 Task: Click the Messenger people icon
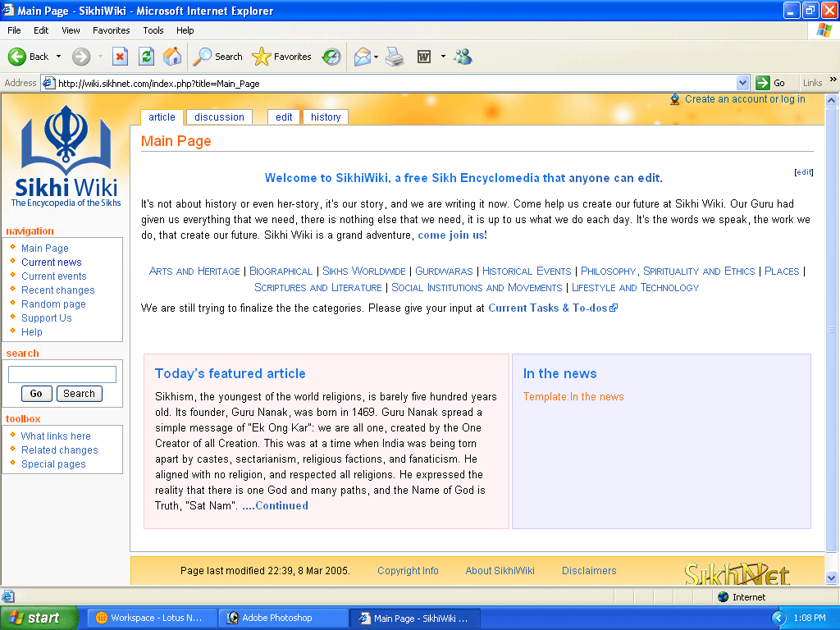click(x=463, y=57)
